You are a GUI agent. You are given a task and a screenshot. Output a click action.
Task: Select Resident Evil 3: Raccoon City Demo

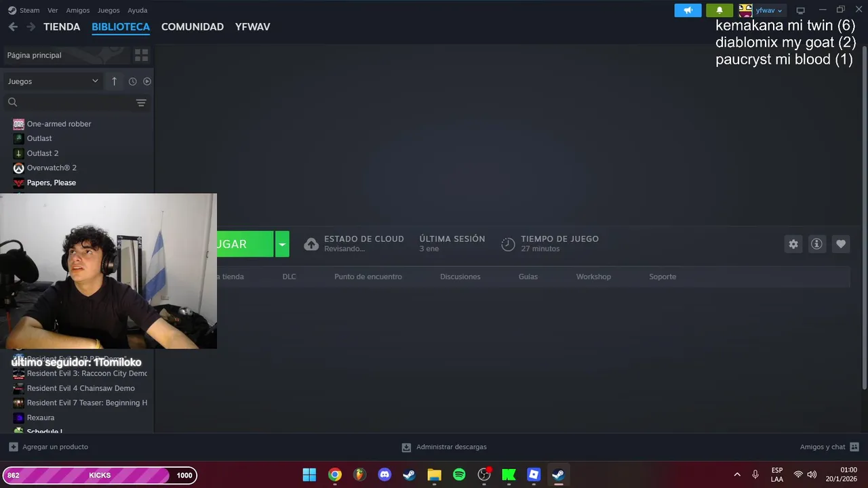pyautogui.click(x=87, y=373)
